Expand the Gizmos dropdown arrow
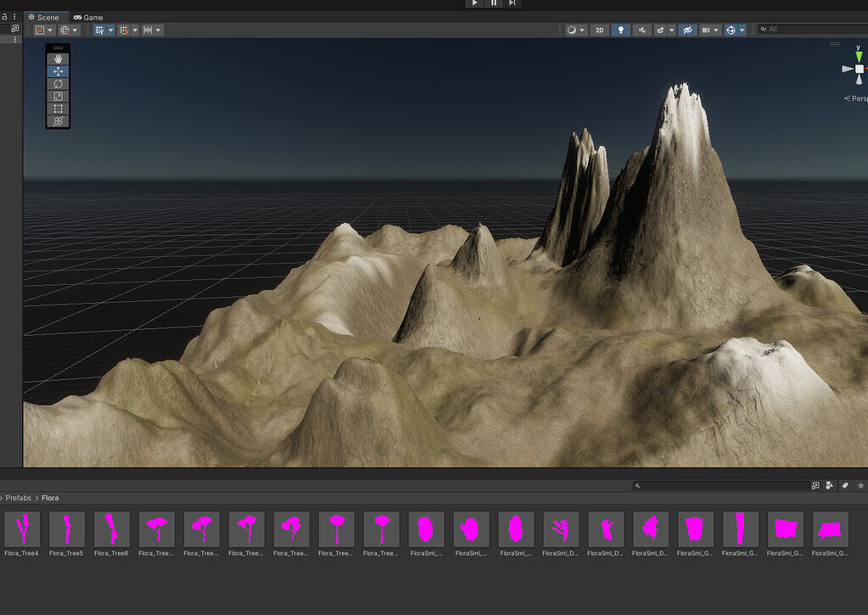 point(742,30)
